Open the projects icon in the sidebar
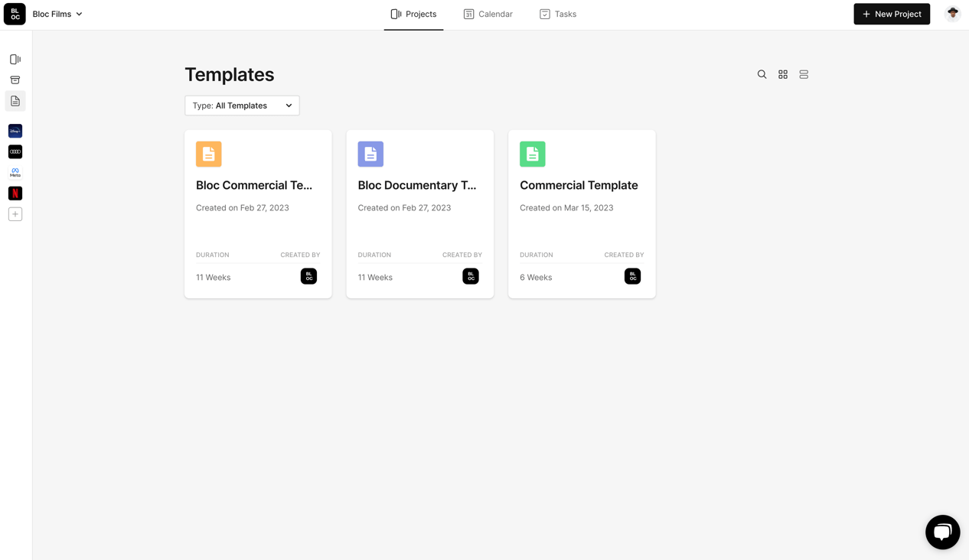 point(15,59)
